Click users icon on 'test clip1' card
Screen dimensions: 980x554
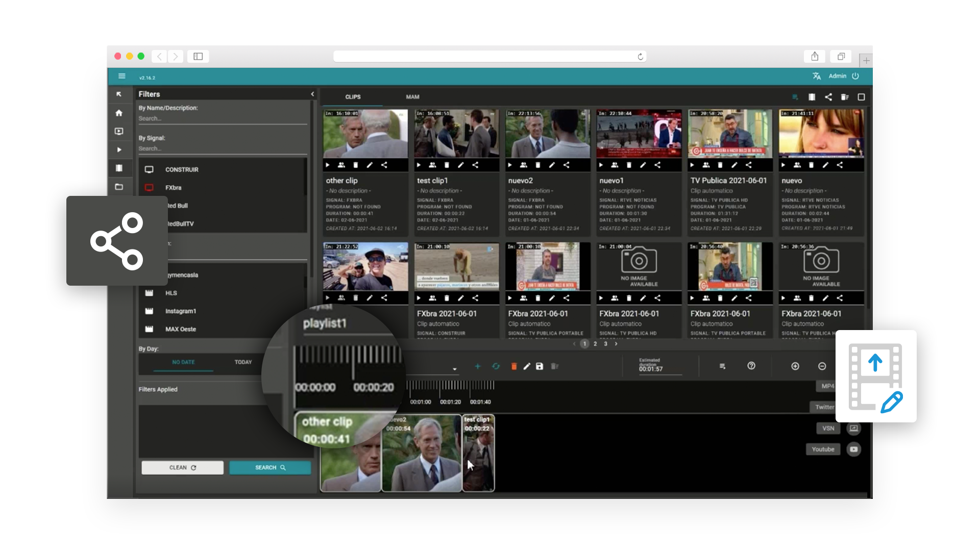[x=432, y=165]
